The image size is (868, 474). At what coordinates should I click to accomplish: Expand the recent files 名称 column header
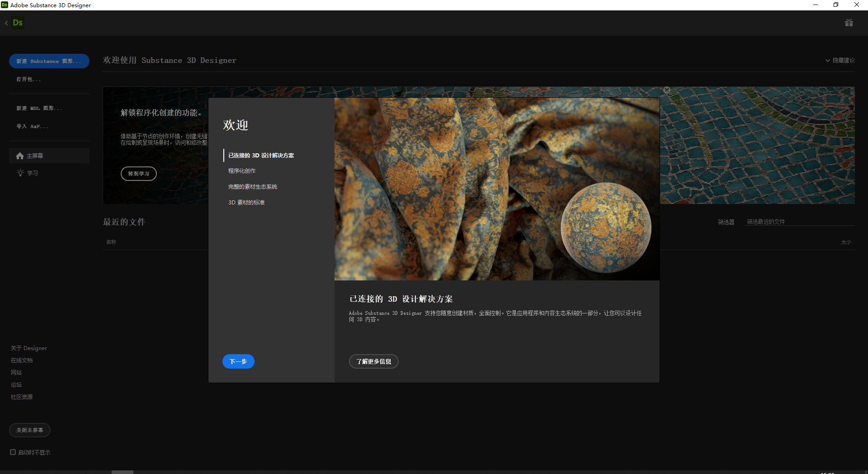pyautogui.click(x=111, y=242)
